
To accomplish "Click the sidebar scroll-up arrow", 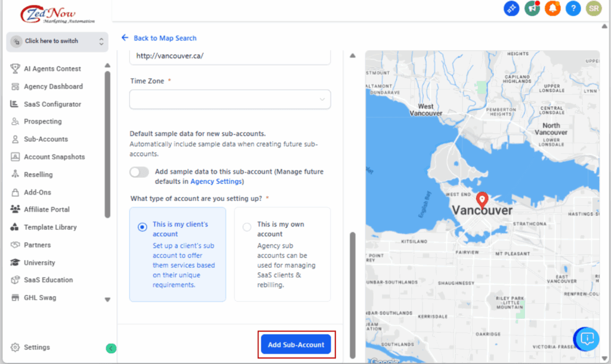I will click(107, 65).
